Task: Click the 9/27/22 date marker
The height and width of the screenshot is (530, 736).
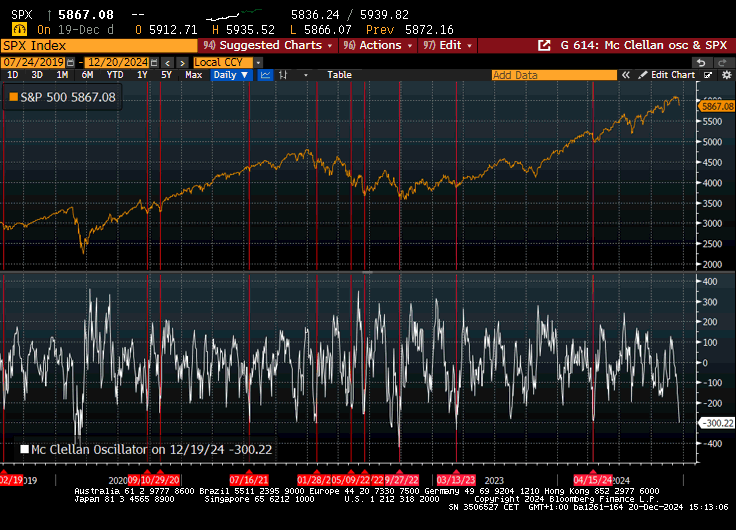Action: (x=401, y=480)
